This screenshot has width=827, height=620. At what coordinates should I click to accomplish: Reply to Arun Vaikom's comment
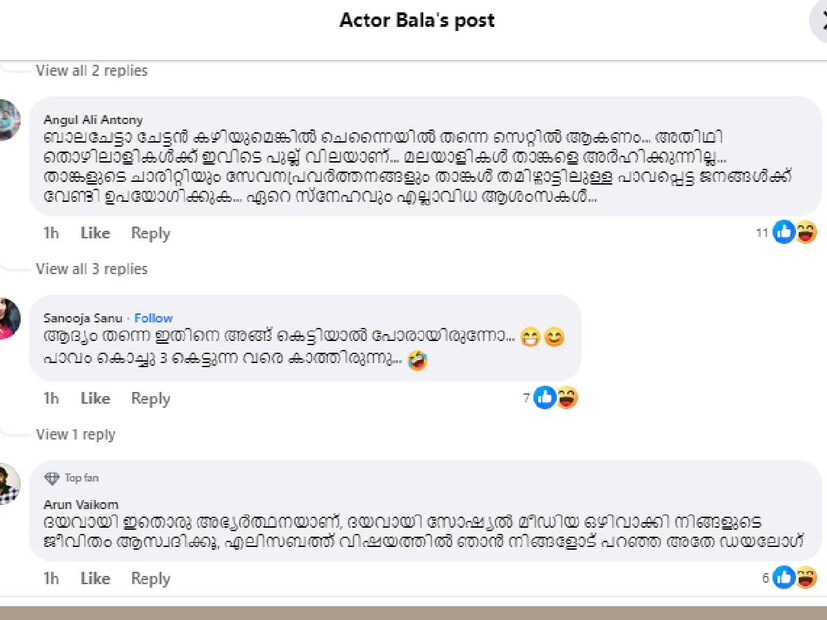pyautogui.click(x=150, y=578)
